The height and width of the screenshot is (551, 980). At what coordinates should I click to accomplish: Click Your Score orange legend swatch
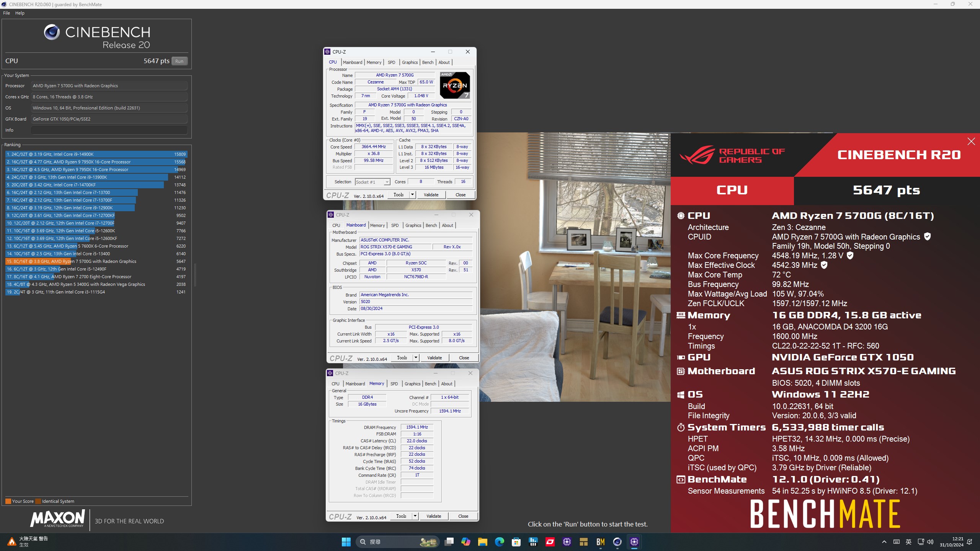pos(8,501)
